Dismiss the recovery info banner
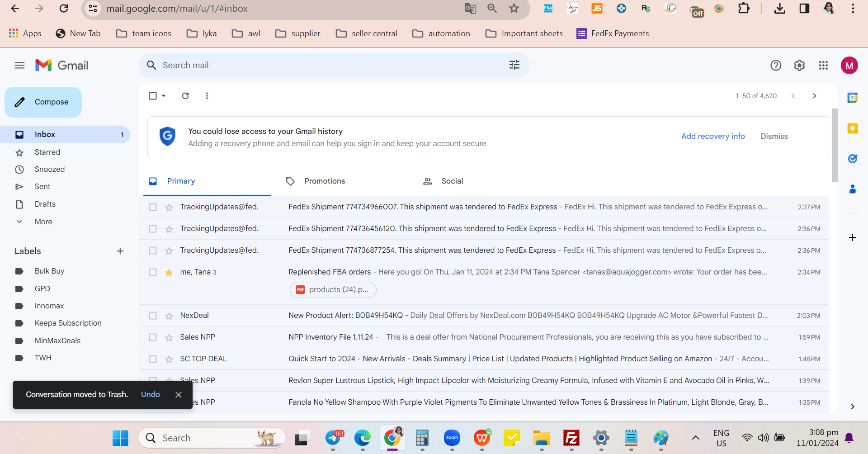868x454 pixels. (774, 136)
